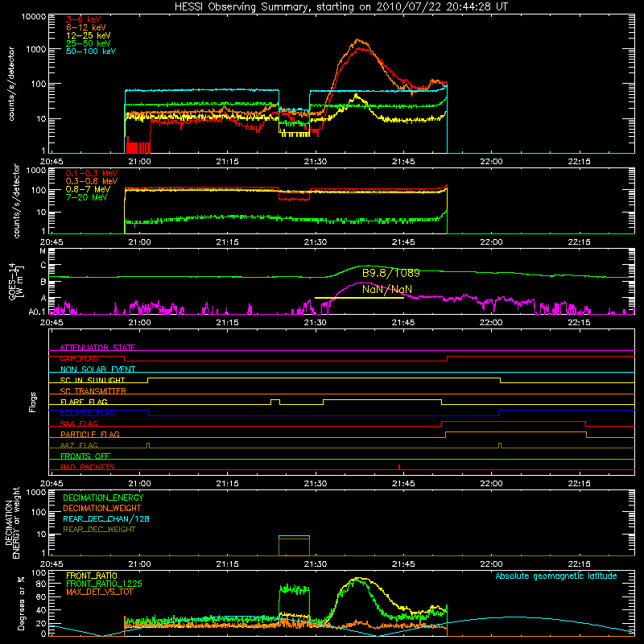Select the 3-6 keV legend label
Image resolution: width=644 pixels, height=644 pixels.
[83, 19]
